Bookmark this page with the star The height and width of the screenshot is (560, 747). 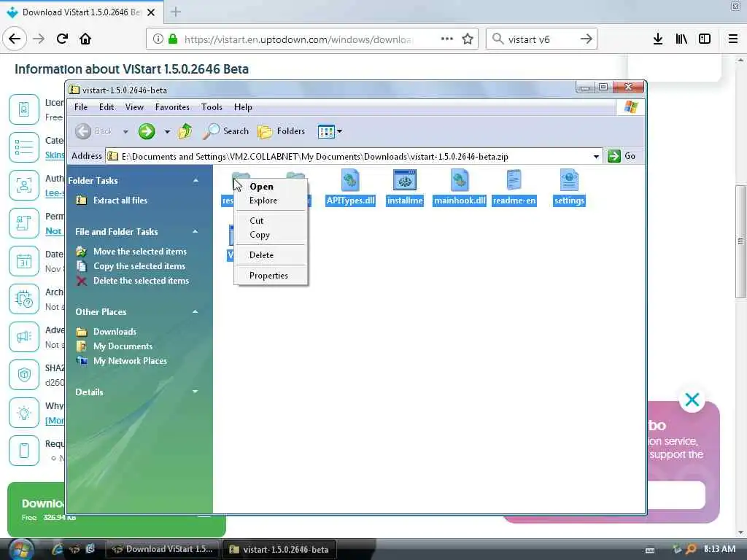click(468, 39)
